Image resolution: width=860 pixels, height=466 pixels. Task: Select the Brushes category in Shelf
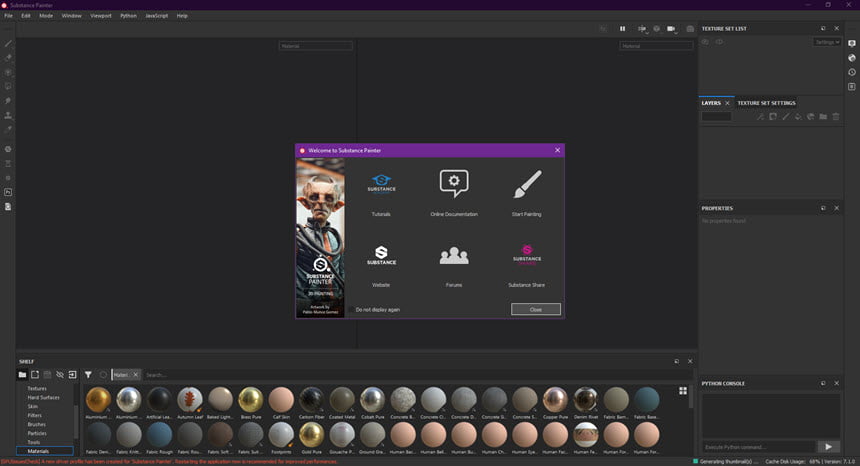pos(37,424)
